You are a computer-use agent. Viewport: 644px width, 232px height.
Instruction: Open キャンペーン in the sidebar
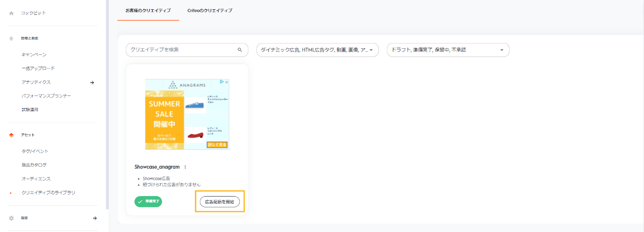(34, 54)
